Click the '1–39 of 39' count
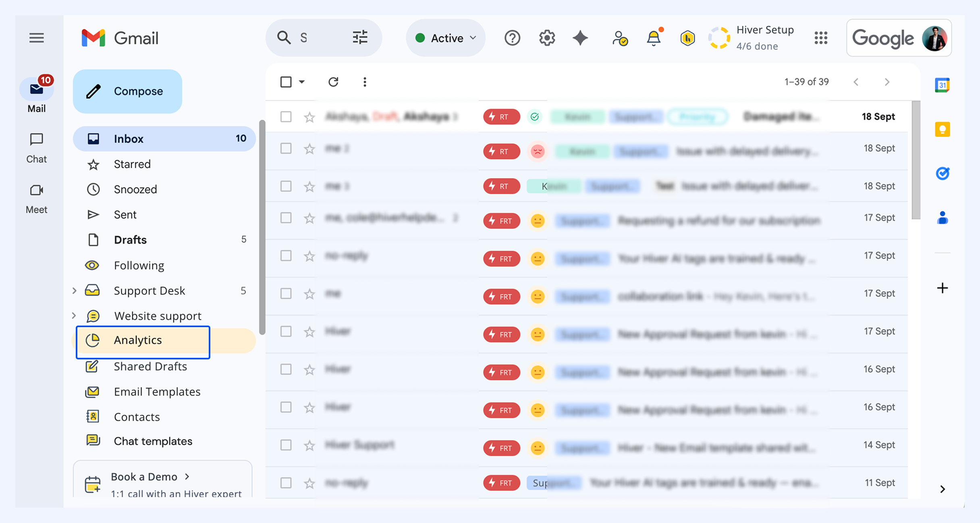The height and width of the screenshot is (523, 980). coord(806,82)
